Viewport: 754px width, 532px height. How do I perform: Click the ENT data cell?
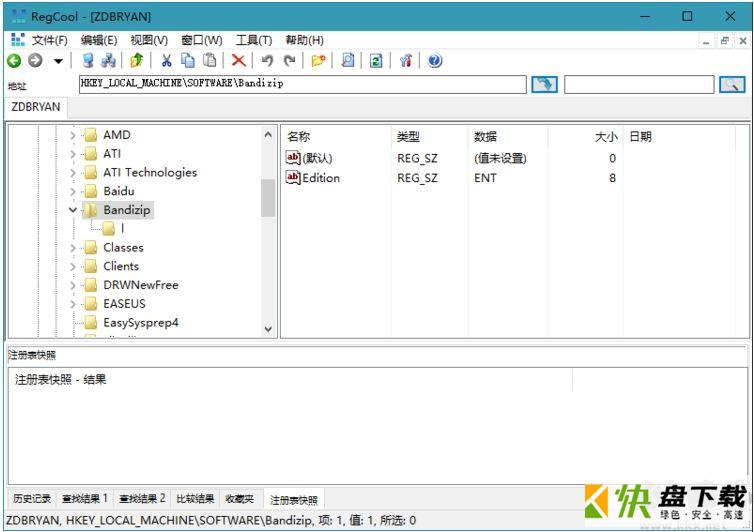tap(485, 178)
